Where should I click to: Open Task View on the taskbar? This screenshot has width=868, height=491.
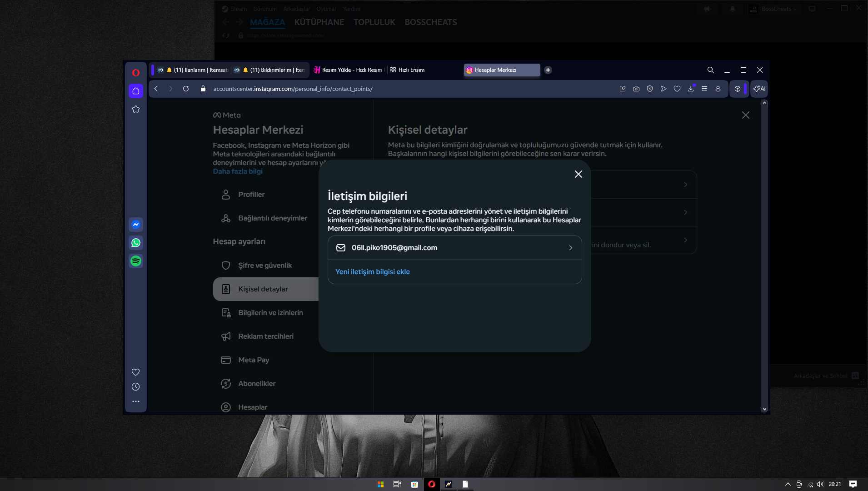[397, 484]
